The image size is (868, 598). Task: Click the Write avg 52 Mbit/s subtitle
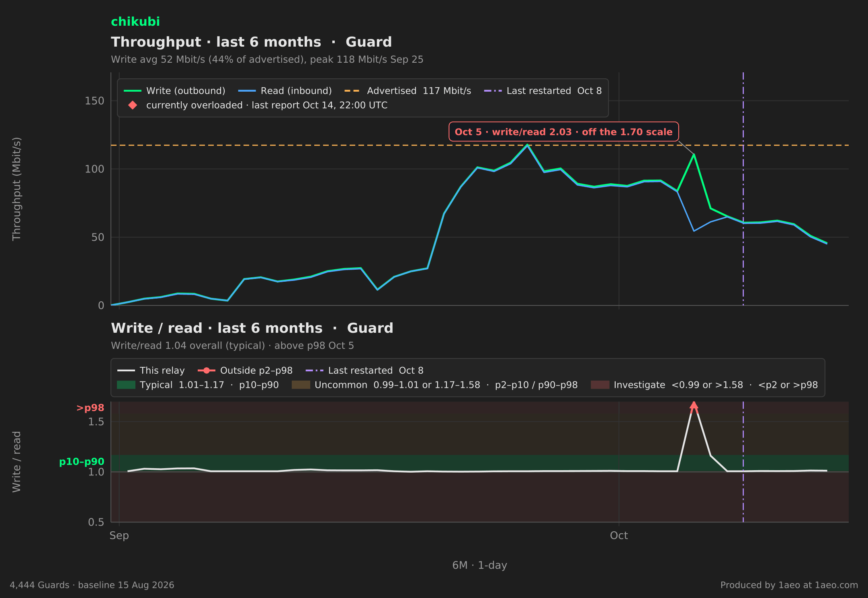click(x=267, y=59)
